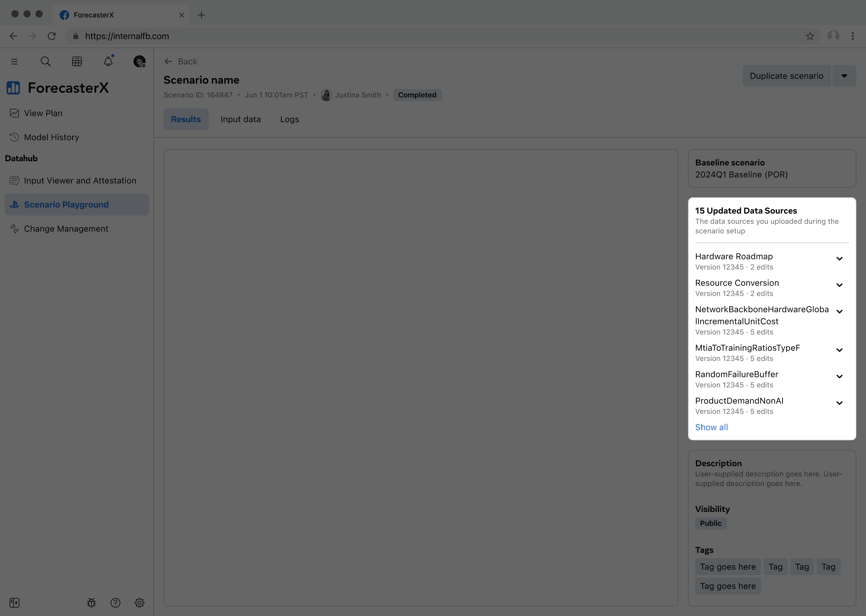866x616 pixels.
Task: Click browser back arrow
Action: (13, 36)
